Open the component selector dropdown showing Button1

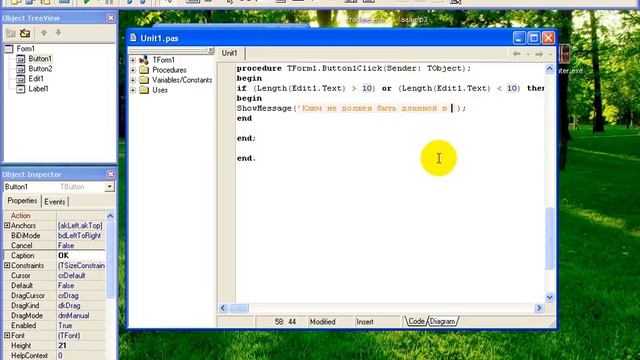coord(109,187)
